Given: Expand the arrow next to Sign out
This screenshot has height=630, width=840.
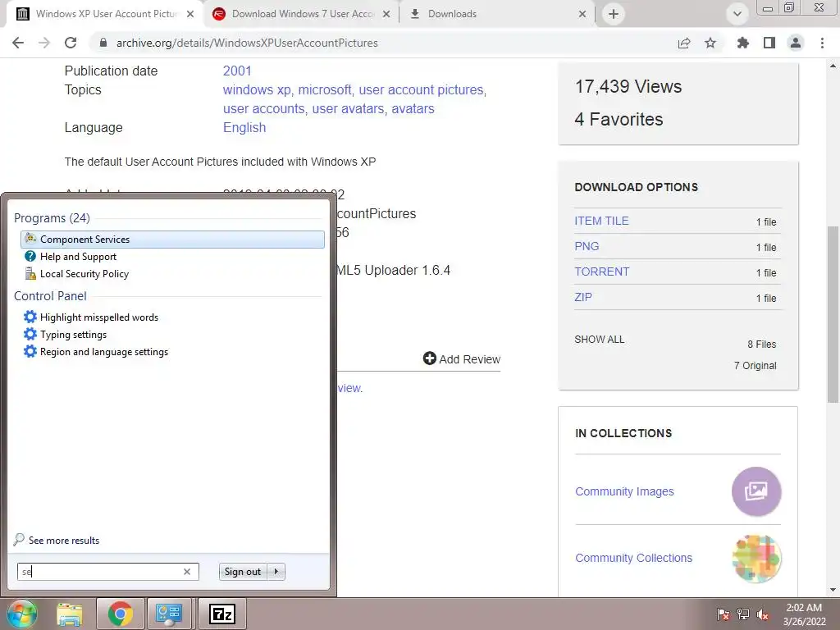Looking at the screenshot, I should [x=276, y=572].
